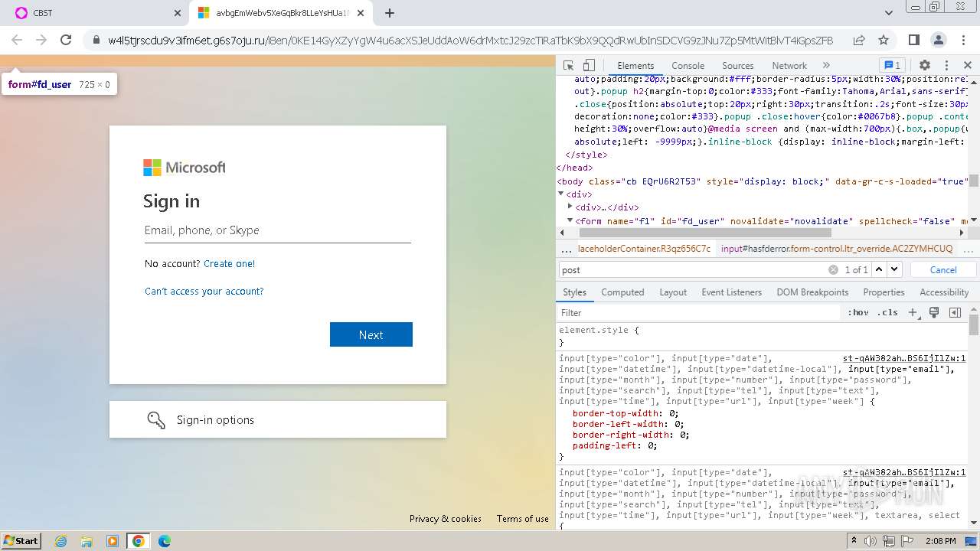Toggle rendering emulations paintbrush icon
Viewport: 980px width, 551px height.
tap(934, 312)
